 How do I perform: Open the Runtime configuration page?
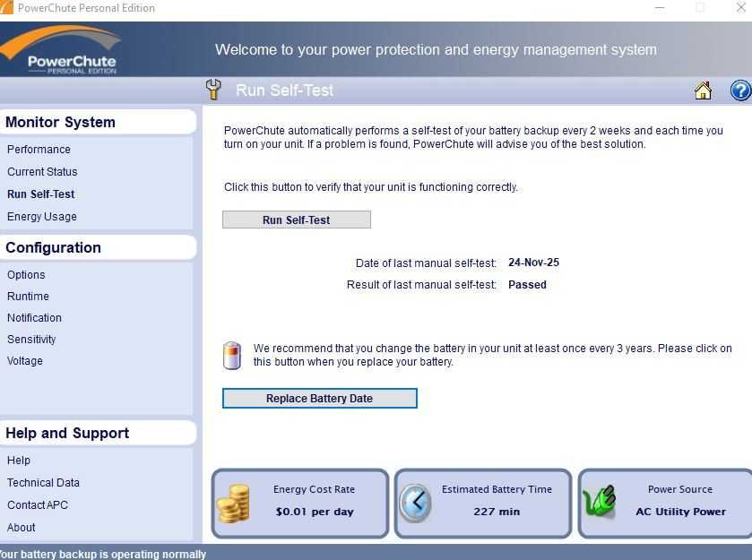(x=28, y=297)
